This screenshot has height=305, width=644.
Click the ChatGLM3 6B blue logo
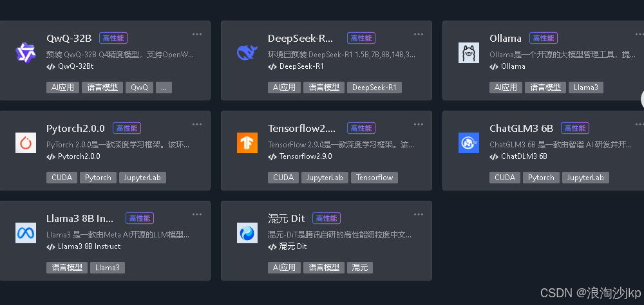(x=469, y=143)
